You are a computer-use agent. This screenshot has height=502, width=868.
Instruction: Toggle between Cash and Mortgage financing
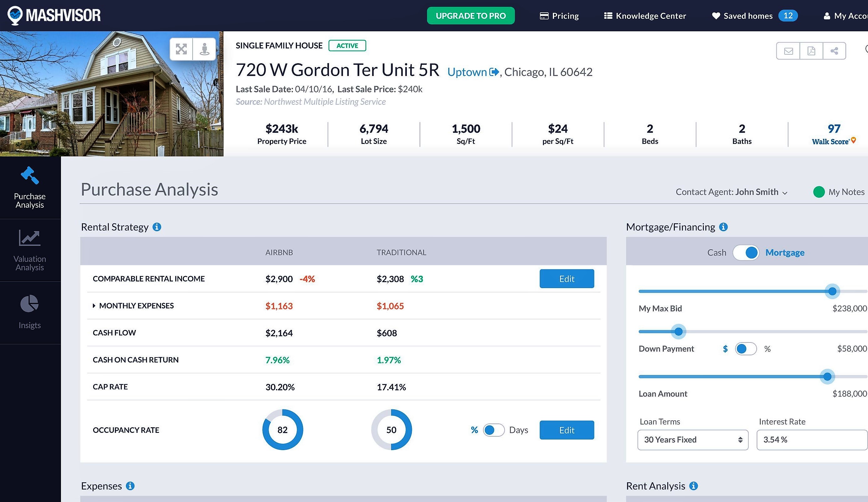[x=746, y=252]
